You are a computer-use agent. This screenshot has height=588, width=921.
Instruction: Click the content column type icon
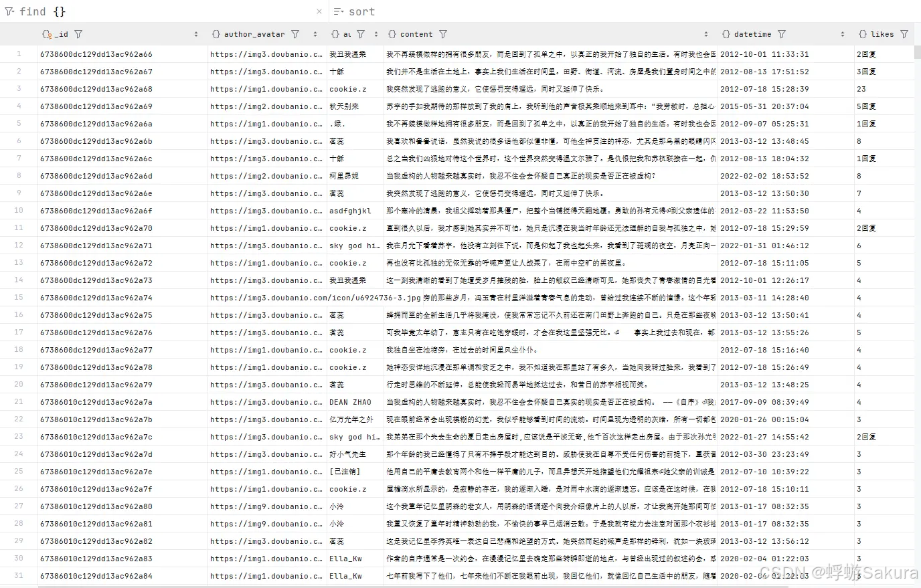[x=392, y=34]
